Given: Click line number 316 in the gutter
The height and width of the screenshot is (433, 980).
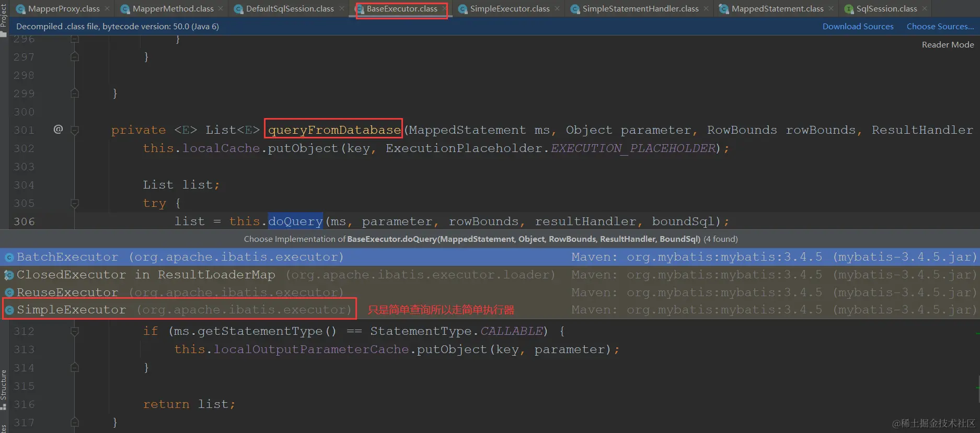Looking at the screenshot, I should pos(24,404).
